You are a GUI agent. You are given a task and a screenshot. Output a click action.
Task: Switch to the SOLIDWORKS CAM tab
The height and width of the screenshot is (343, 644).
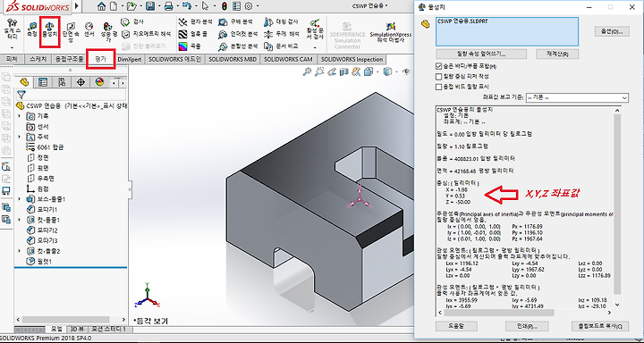288,60
